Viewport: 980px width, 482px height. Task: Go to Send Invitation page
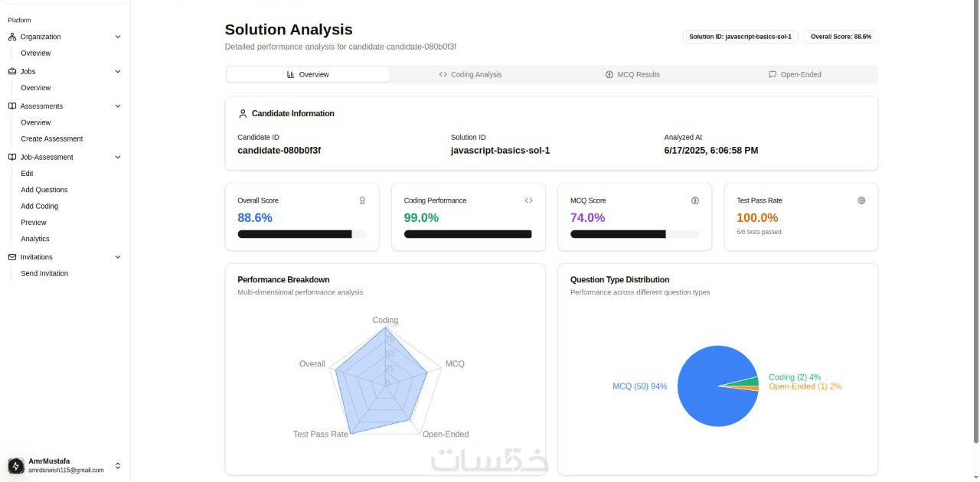point(44,273)
